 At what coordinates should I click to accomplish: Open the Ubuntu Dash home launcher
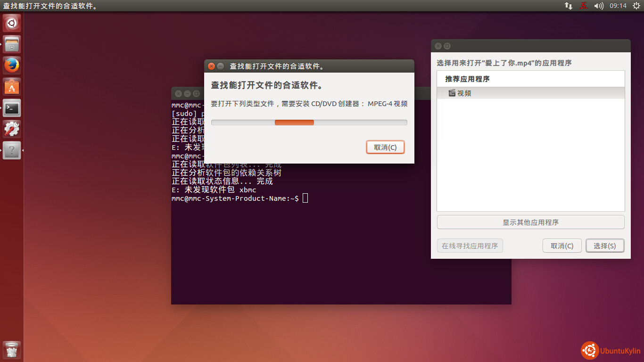tap(12, 23)
